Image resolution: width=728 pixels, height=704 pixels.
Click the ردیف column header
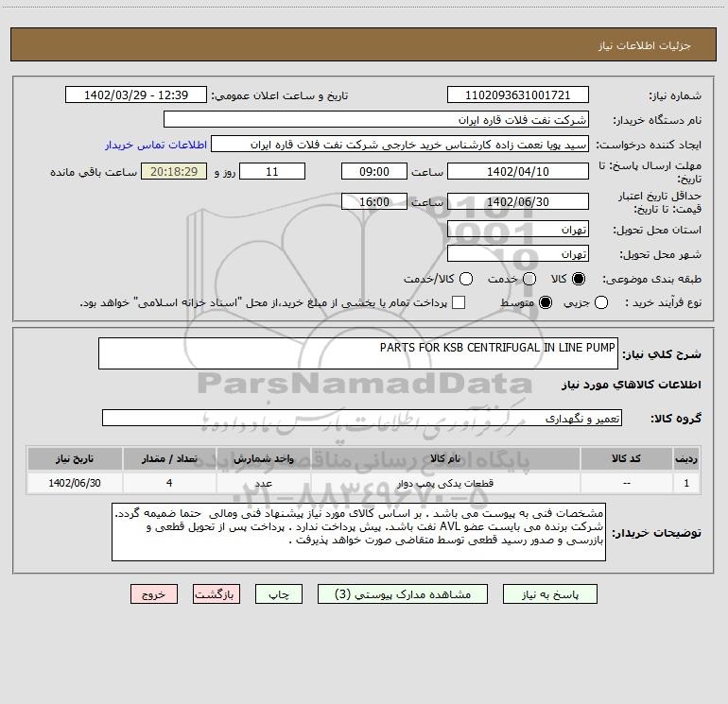pyautogui.click(x=686, y=459)
